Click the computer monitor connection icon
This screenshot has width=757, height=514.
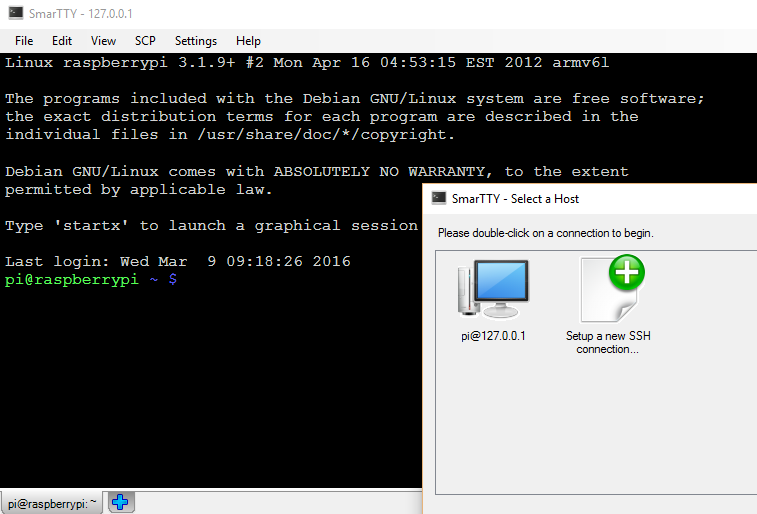click(493, 291)
